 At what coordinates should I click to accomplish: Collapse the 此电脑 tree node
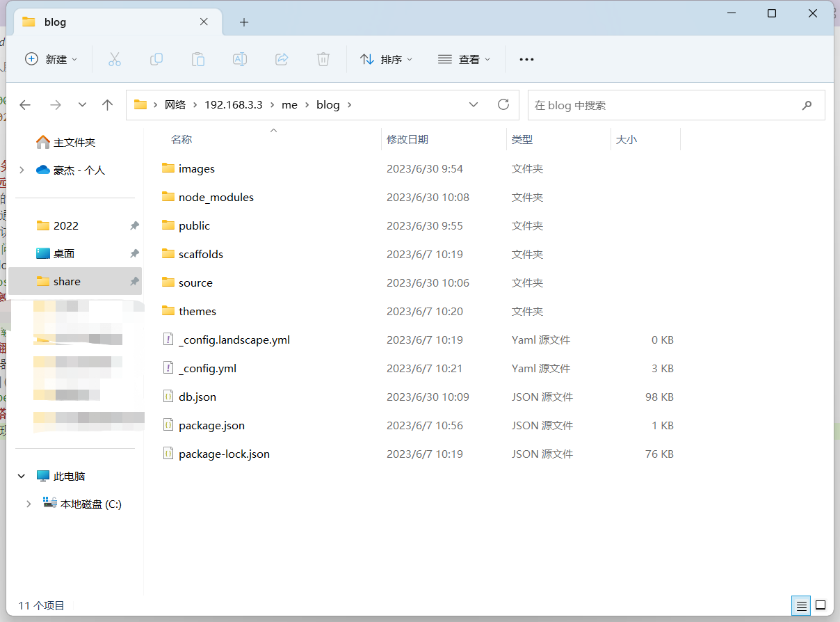click(x=22, y=477)
